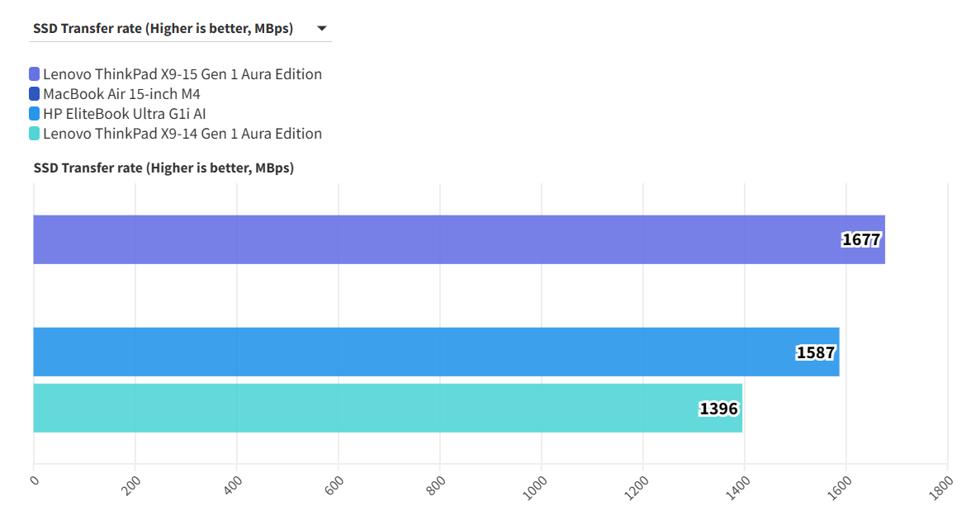Click the purple ThinkPad X9-15 legend swatch
Viewport: 980px width, 520px height.
coord(34,74)
